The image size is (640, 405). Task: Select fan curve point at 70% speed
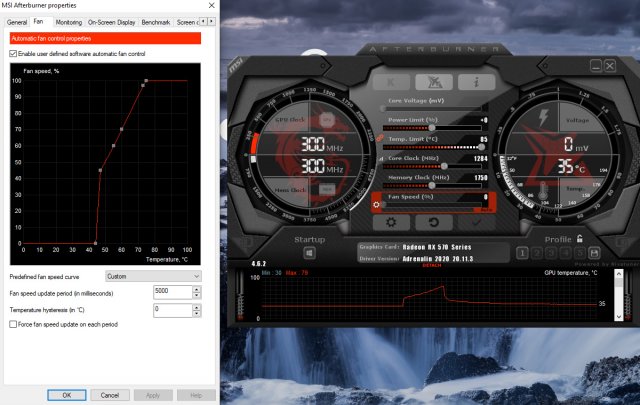(122, 129)
